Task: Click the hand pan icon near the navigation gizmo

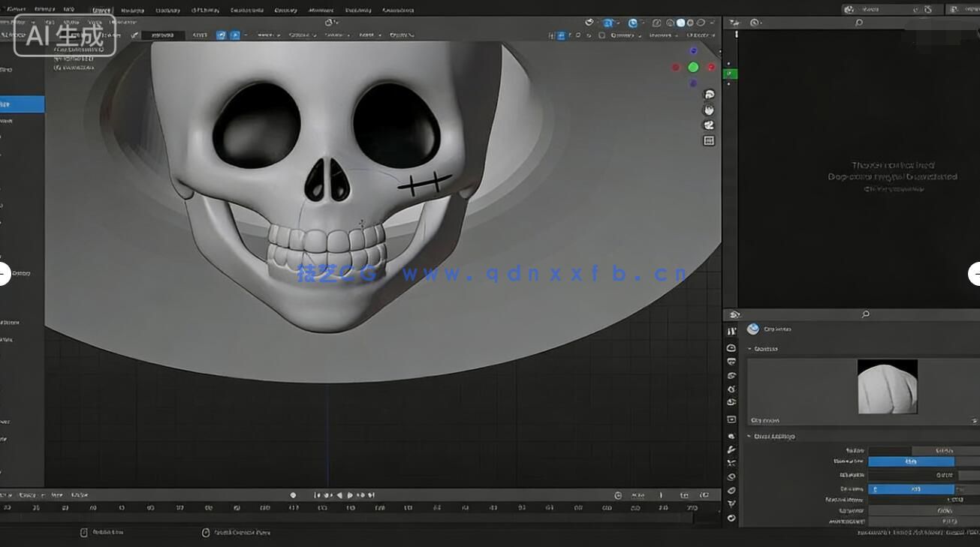Action: [x=707, y=111]
